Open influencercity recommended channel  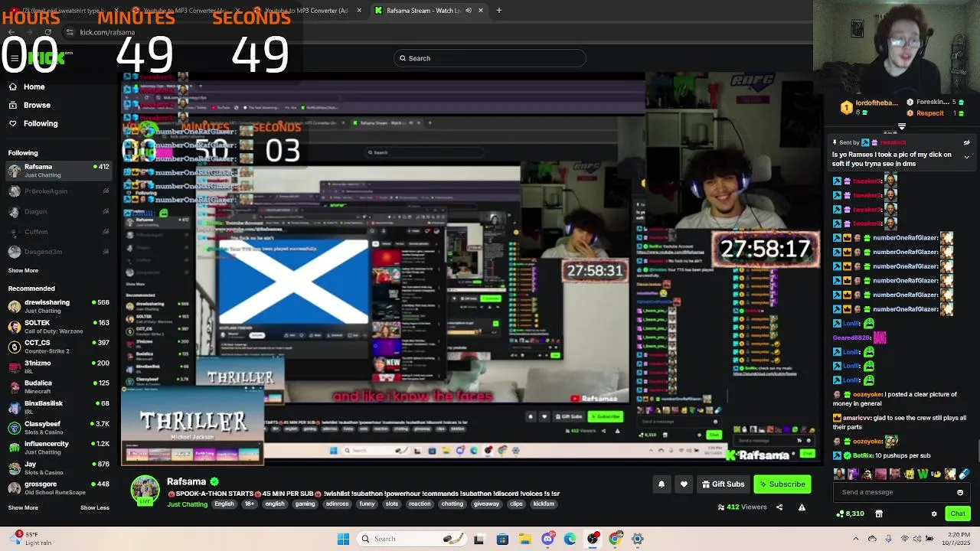(x=57, y=448)
